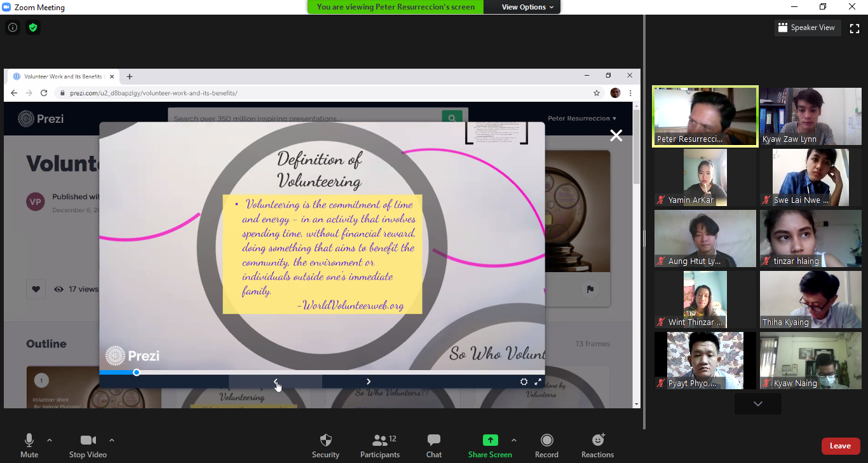868x463 pixels.
Task: Open the Participants panel
Action: click(380, 446)
